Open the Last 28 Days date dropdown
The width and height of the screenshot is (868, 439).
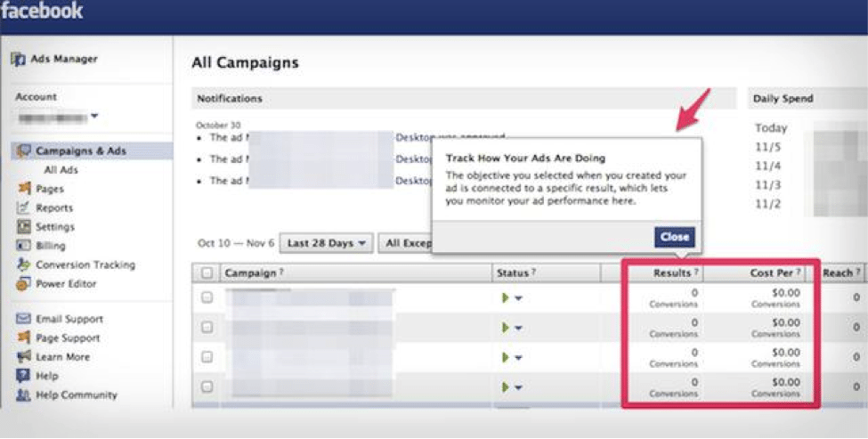pyautogui.click(x=326, y=243)
